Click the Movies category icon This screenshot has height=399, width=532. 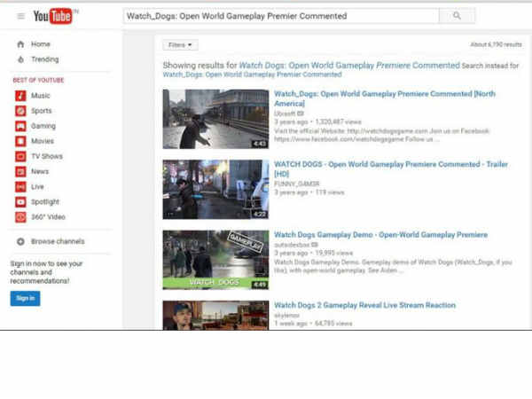(20, 141)
